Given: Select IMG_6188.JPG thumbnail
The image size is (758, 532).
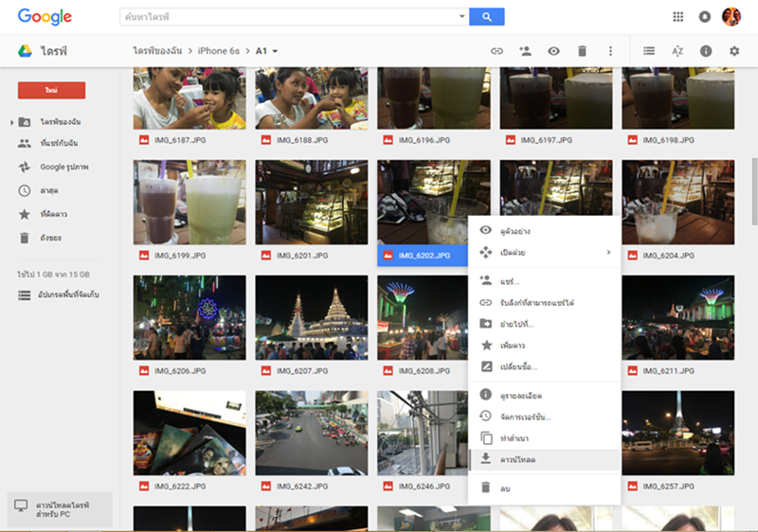Looking at the screenshot, I should click(312, 98).
